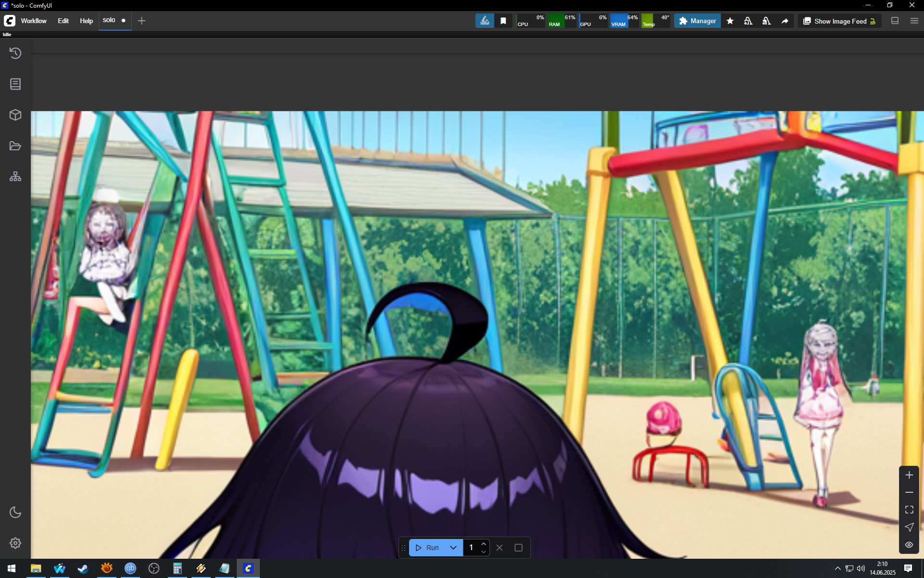
Task: Click the GPU usage monitor
Action: 593,21
